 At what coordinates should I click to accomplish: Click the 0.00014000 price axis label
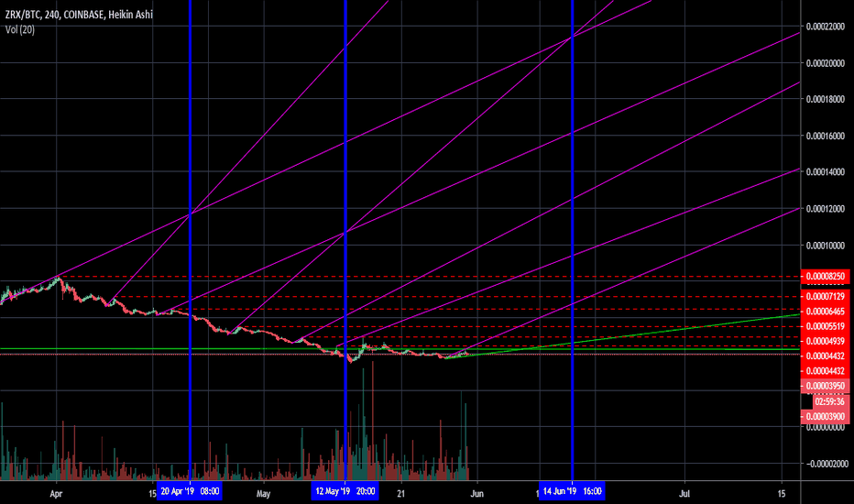point(826,172)
